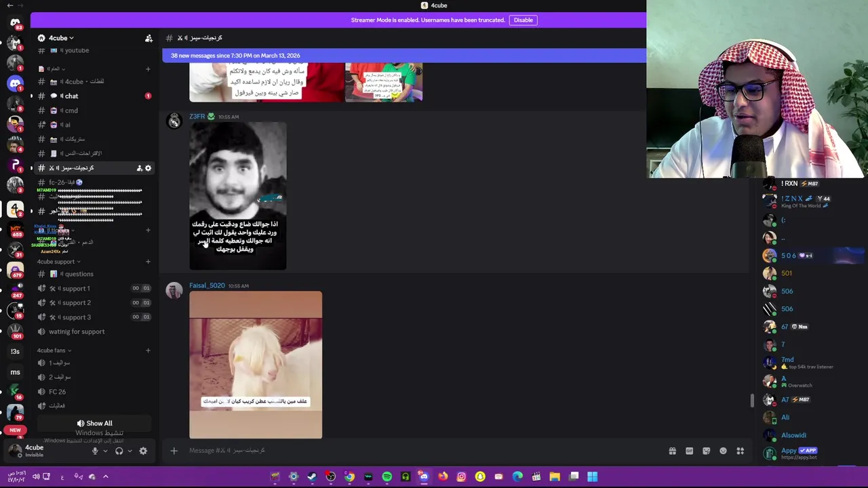Open Z3FR username in chat
The image size is (868, 488).
click(x=197, y=117)
